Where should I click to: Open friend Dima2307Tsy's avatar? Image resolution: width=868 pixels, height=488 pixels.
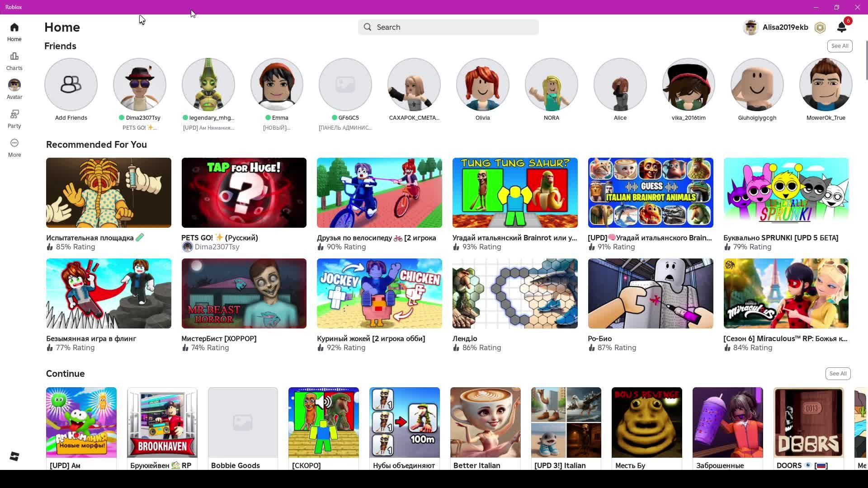pyautogui.click(x=140, y=84)
